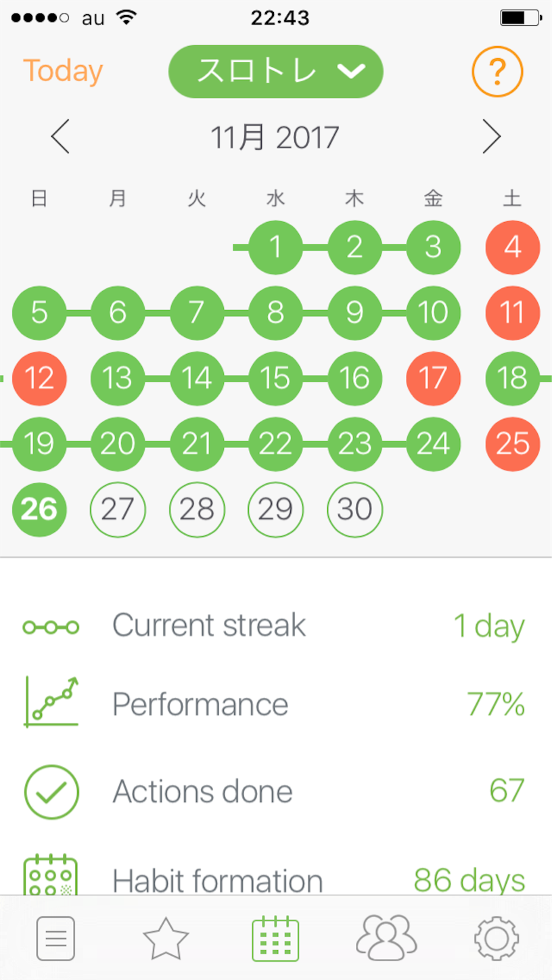Tap the Performance graph icon
The height and width of the screenshot is (980, 552).
(x=51, y=703)
